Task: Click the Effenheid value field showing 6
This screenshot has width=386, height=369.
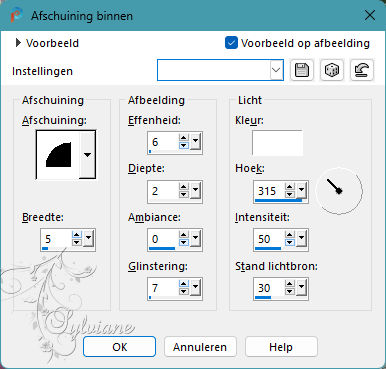Action: [x=163, y=142]
